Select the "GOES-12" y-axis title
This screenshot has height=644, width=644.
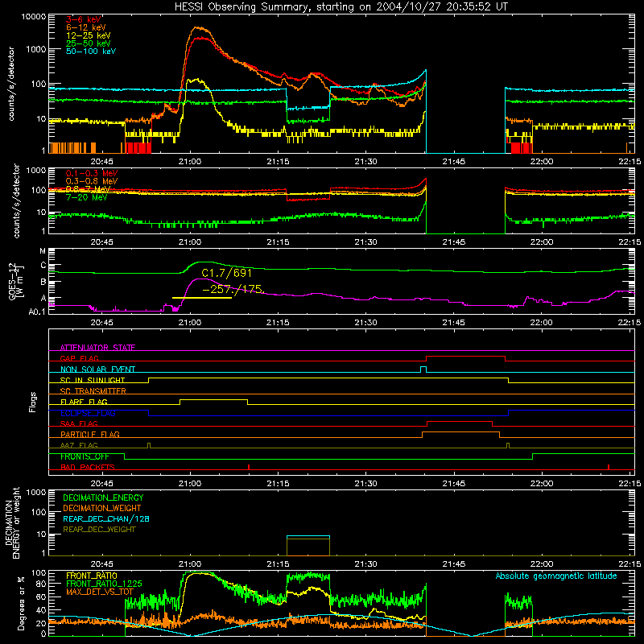[12, 282]
